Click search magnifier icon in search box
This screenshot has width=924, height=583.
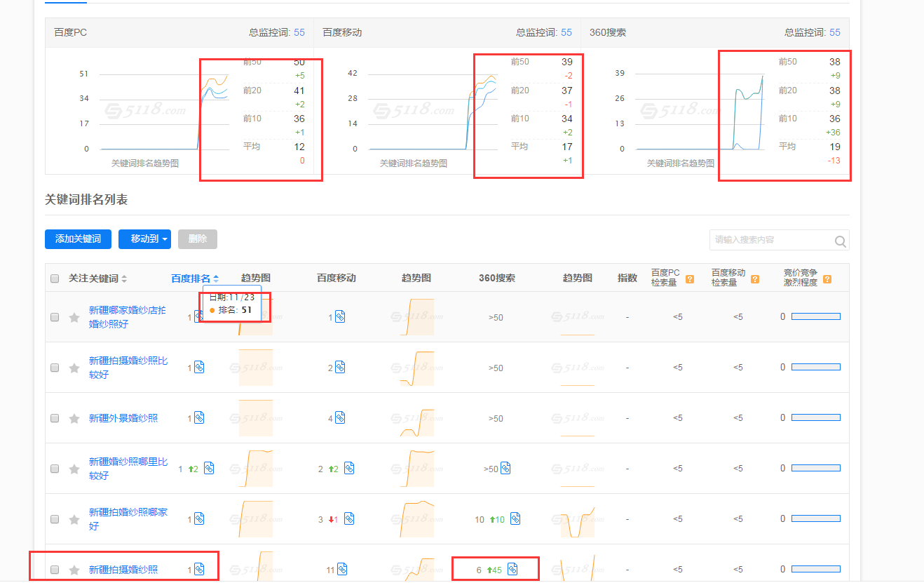840,241
